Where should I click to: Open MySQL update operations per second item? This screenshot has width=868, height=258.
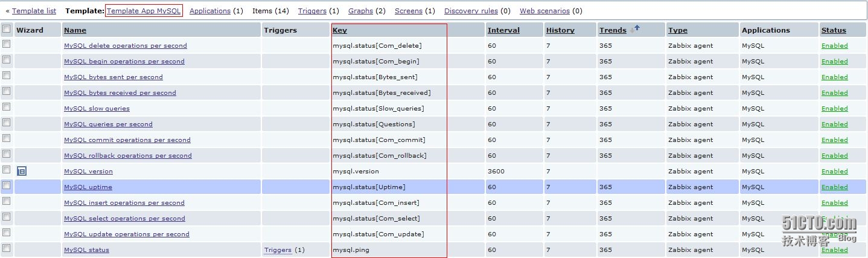pos(127,234)
